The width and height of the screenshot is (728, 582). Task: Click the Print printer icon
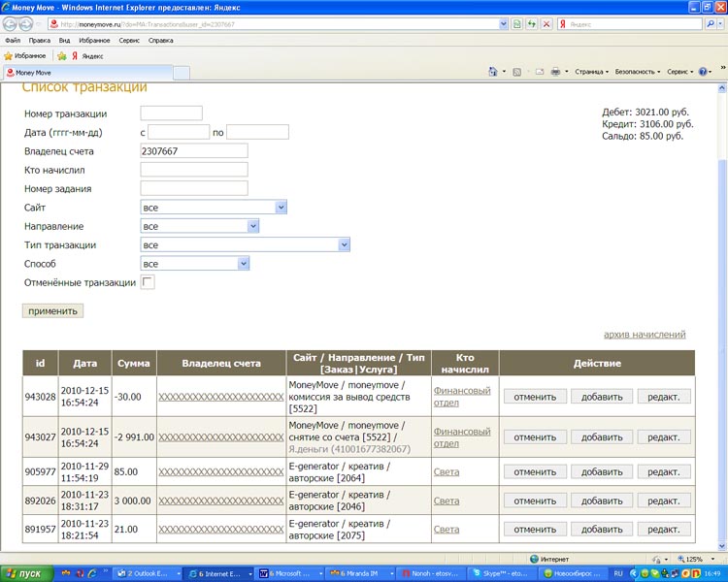[555, 72]
